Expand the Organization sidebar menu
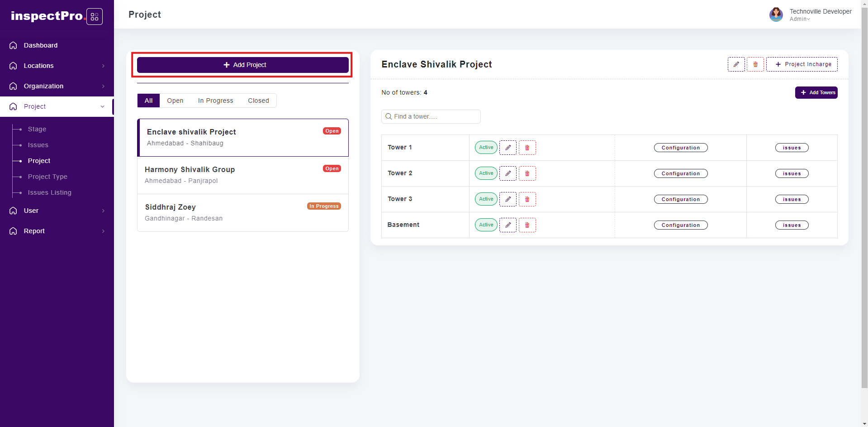Image resolution: width=868 pixels, height=427 pixels. click(57, 86)
